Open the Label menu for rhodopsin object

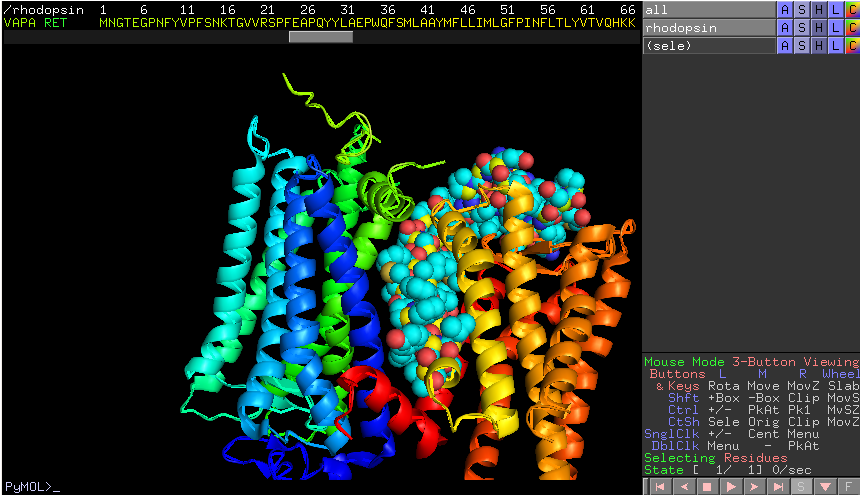pyautogui.click(x=836, y=27)
